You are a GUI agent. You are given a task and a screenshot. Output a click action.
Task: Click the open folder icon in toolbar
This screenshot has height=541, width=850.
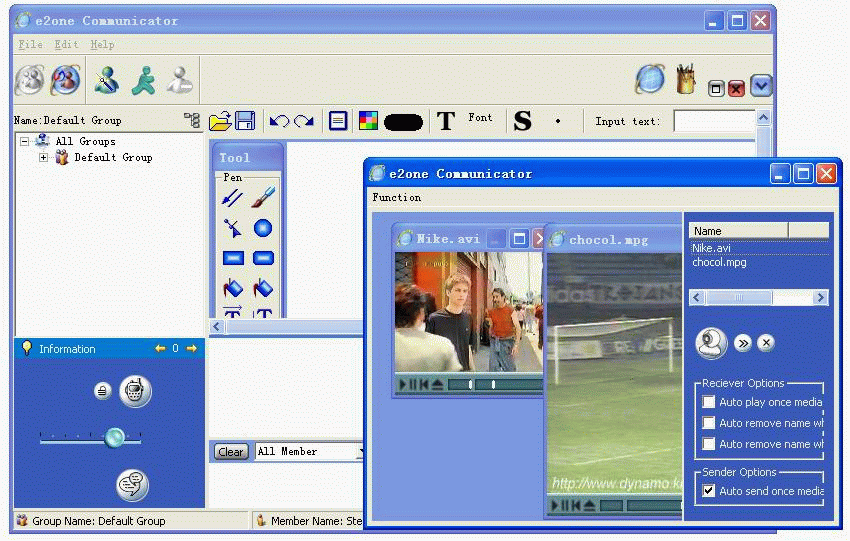(x=219, y=121)
